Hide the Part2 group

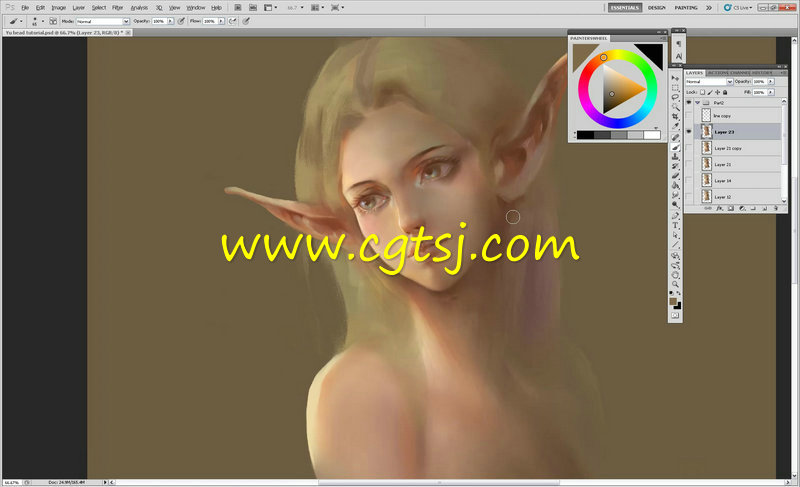pos(689,102)
